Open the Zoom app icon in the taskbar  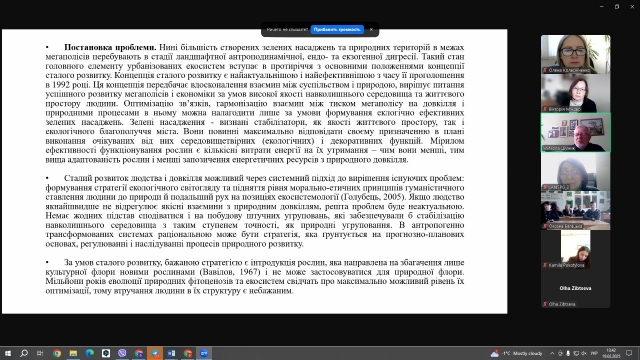point(204,353)
